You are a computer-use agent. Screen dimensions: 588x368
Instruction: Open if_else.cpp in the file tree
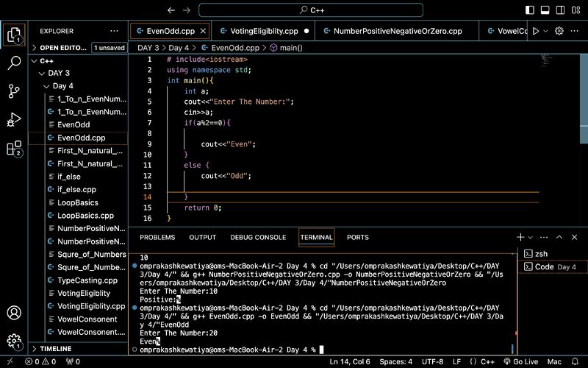coord(78,190)
